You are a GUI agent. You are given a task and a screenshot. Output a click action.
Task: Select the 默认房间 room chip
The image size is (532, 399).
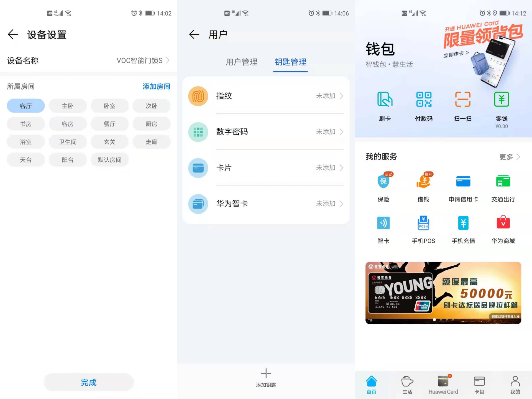click(109, 160)
